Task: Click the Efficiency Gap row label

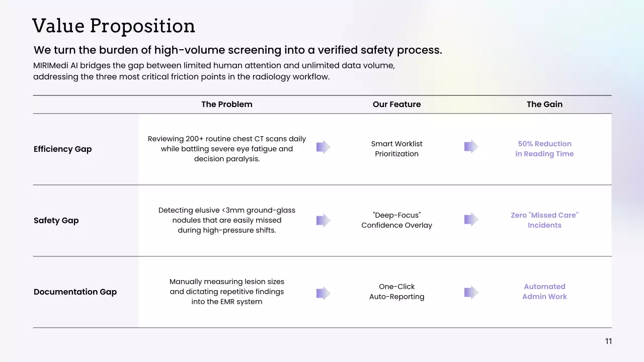Action: pyautogui.click(x=63, y=149)
